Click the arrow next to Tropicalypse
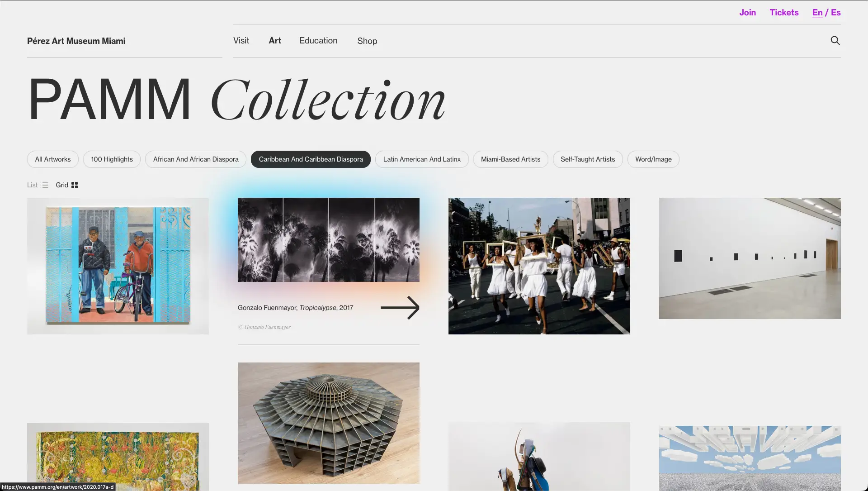 (400, 308)
